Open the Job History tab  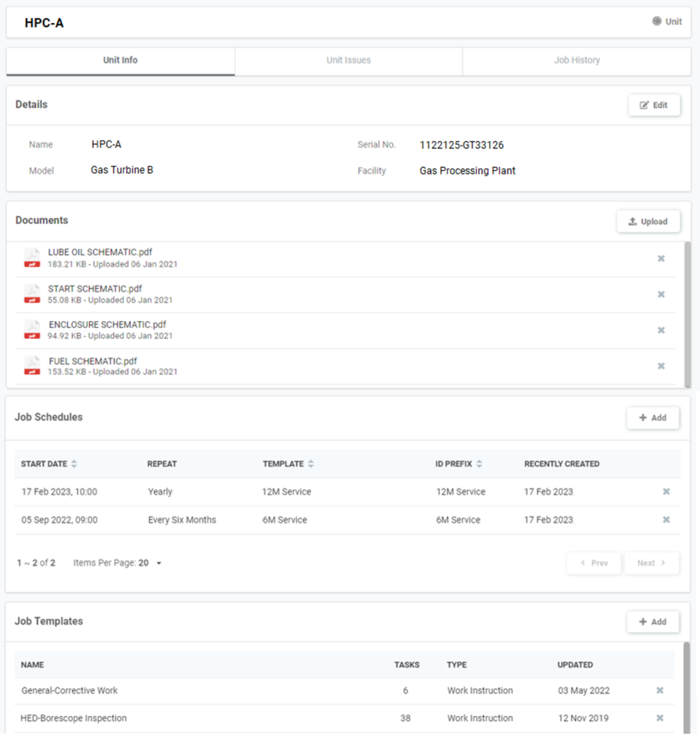coord(576,60)
